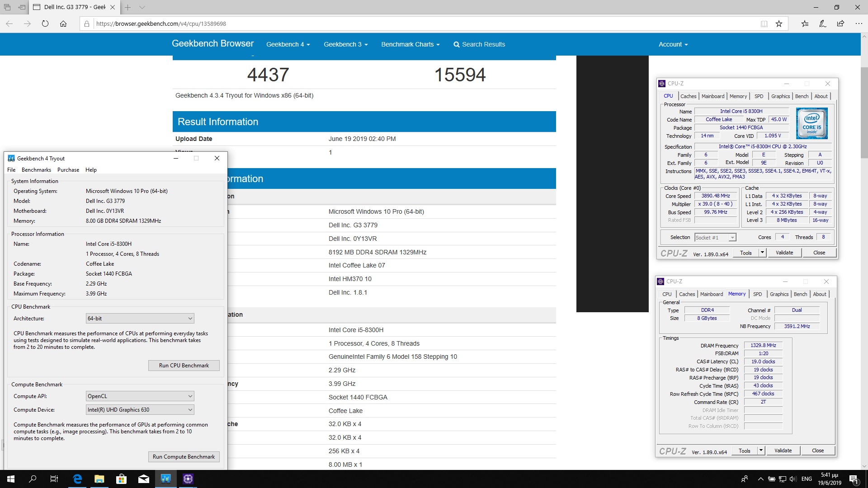
Task: Close the Dell Inc. G3 3779 tab
Action: coord(113,7)
